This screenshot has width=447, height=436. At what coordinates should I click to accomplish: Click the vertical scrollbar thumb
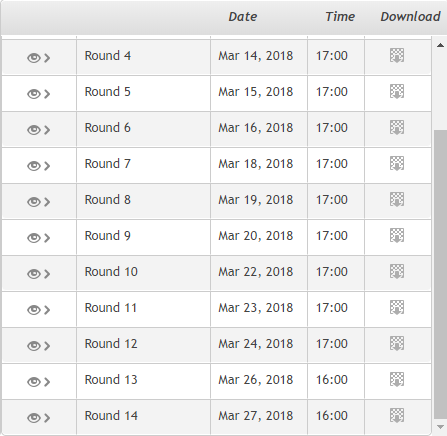tap(440, 275)
